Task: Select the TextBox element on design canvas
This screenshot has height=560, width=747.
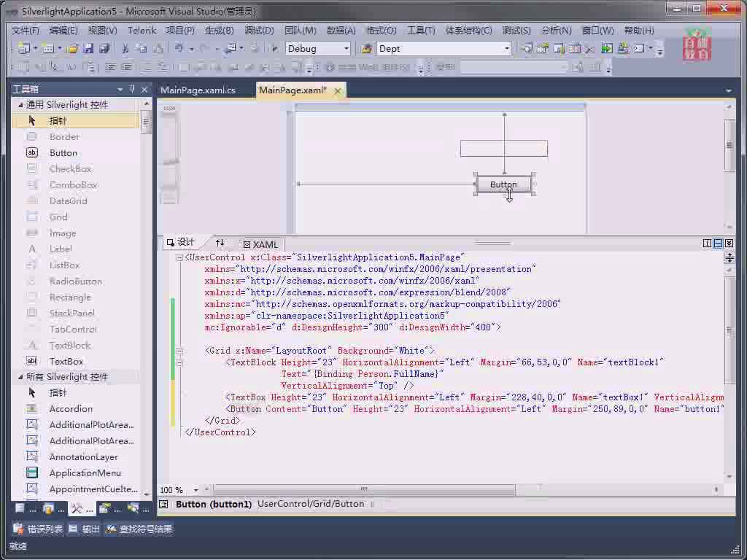Action: click(503, 148)
